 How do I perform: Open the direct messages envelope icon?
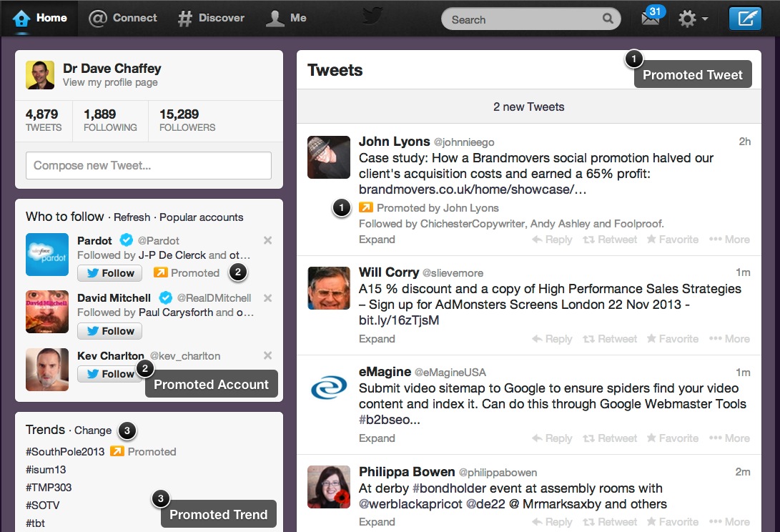pos(650,19)
